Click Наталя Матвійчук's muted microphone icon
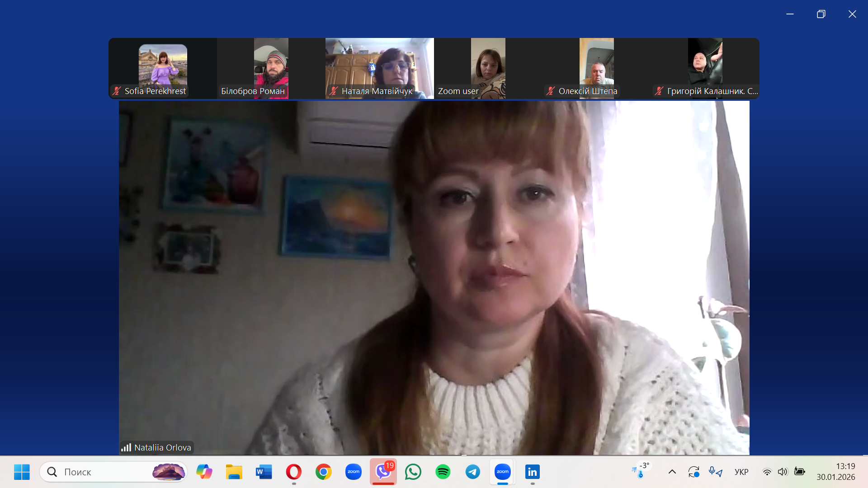Viewport: 868px width, 488px height. [334, 91]
